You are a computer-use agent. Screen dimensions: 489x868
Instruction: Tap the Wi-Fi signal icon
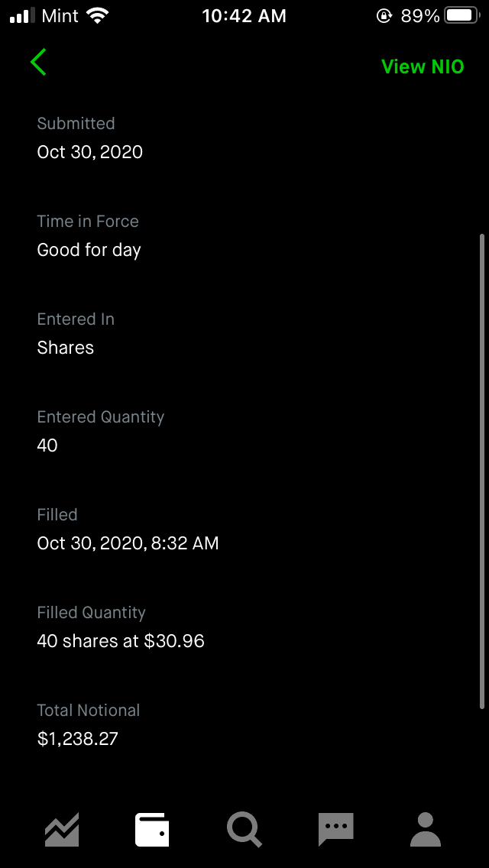[x=98, y=15]
